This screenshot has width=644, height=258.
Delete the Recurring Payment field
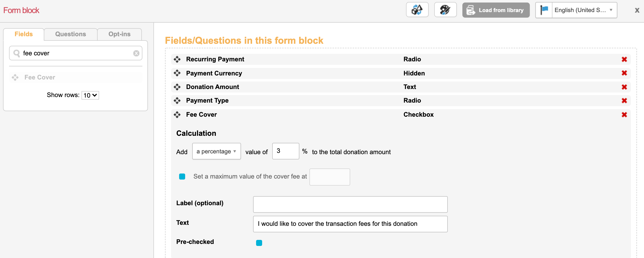[x=624, y=59]
